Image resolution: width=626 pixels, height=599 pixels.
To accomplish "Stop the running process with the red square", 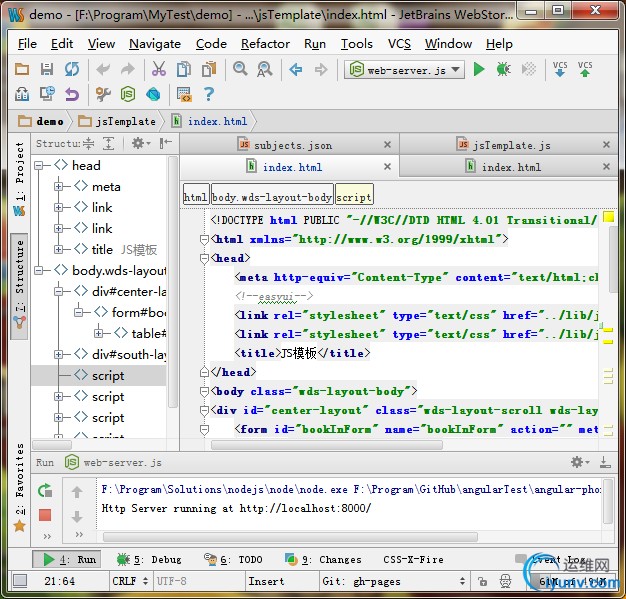I will point(45,515).
